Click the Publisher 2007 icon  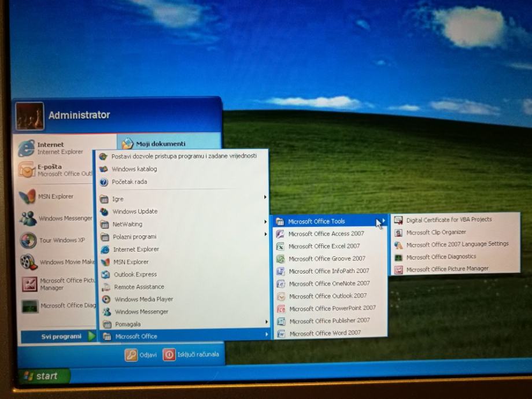point(281,321)
